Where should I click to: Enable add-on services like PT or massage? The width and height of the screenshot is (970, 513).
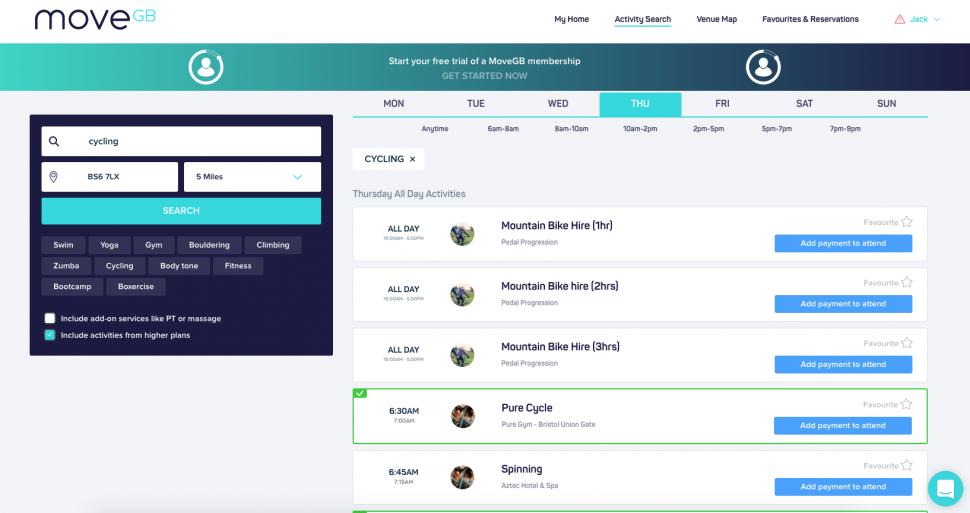click(50, 318)
